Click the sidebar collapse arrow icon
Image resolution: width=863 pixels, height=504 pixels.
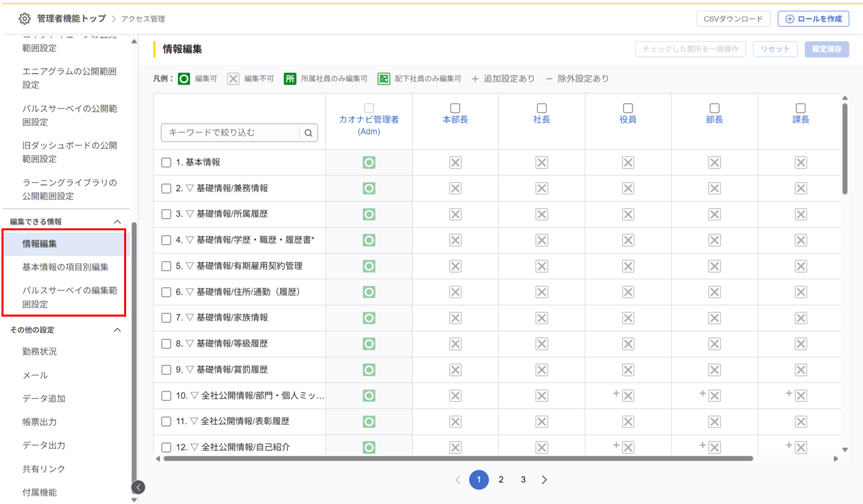139,487
